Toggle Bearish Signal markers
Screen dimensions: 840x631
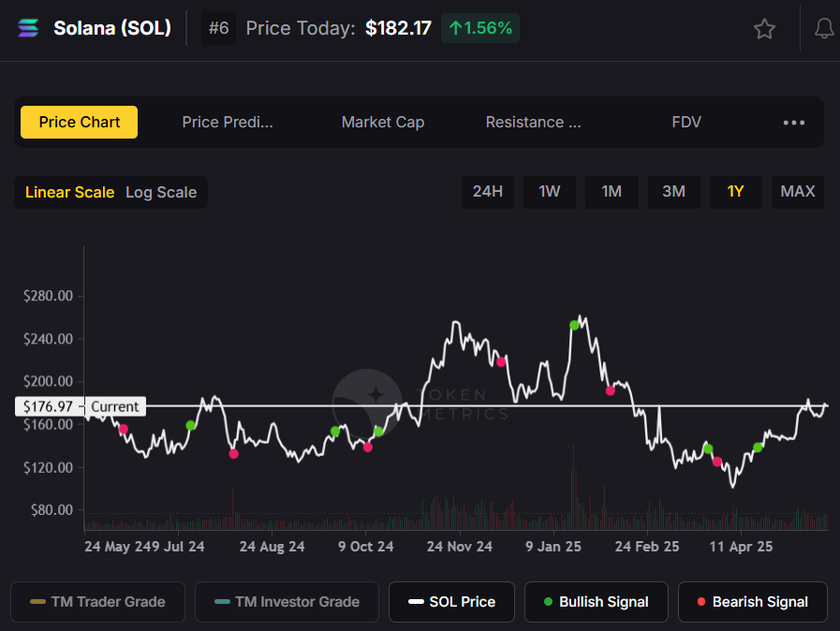pyautogui.click(x=753, y=602)
